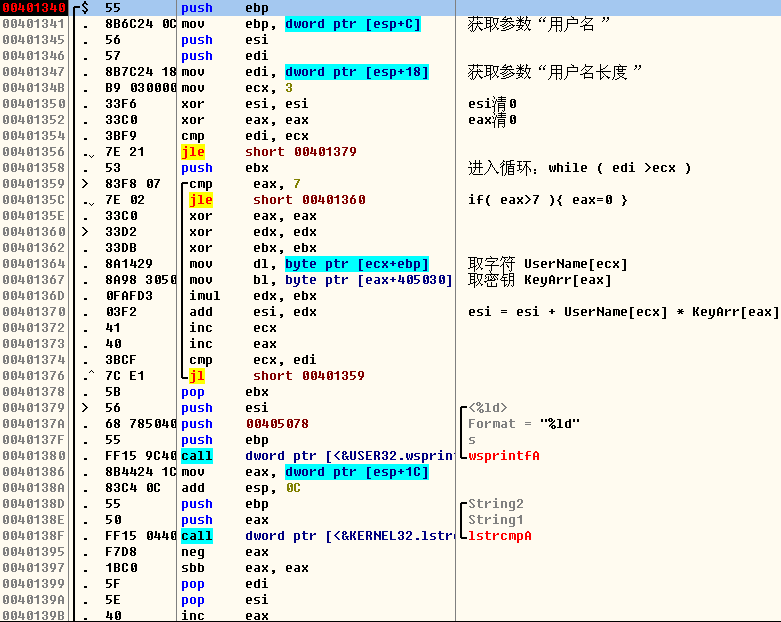This screenshot has width=781, height=622.
Task: Click 'jle short 00401379' jump instruction
Action: [269, 152]
